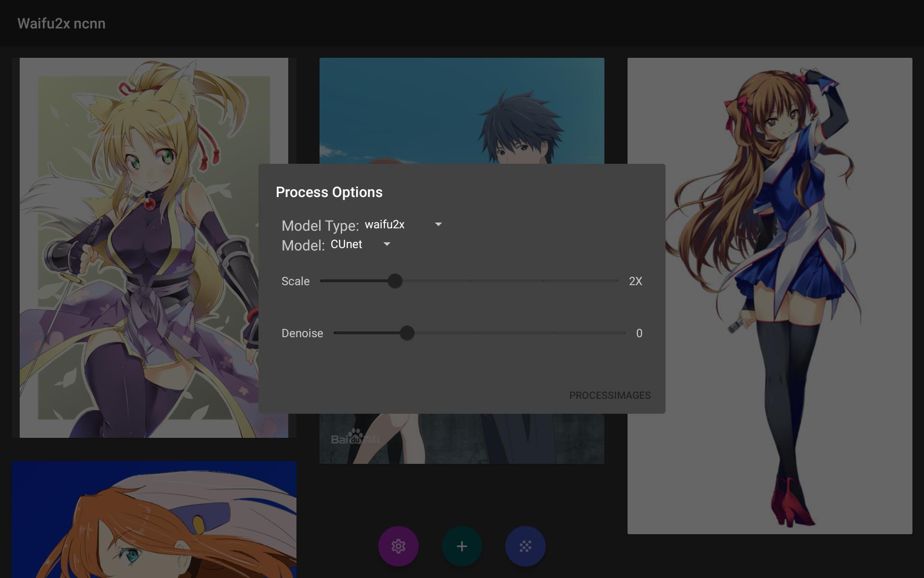Select the orange-haired character thumbnail
The image size is (924, 578).
pyautogui.click(x=154, y=519)
